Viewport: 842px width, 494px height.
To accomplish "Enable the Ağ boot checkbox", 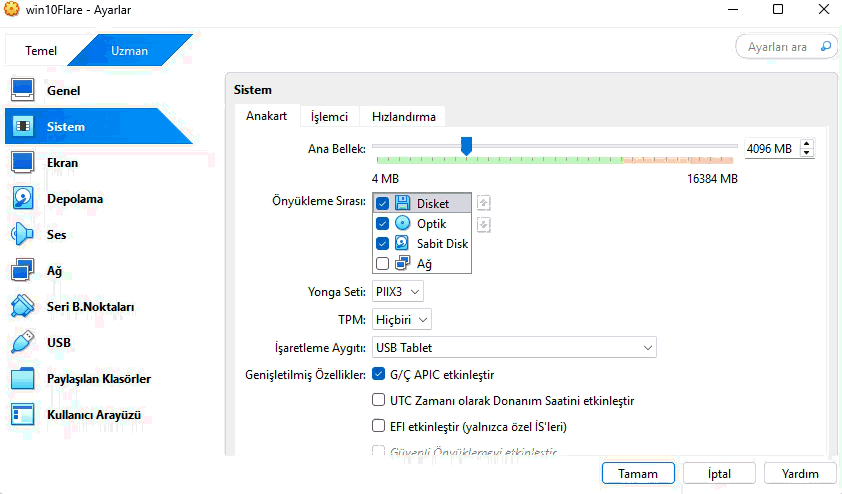I will tap(382, 264).
